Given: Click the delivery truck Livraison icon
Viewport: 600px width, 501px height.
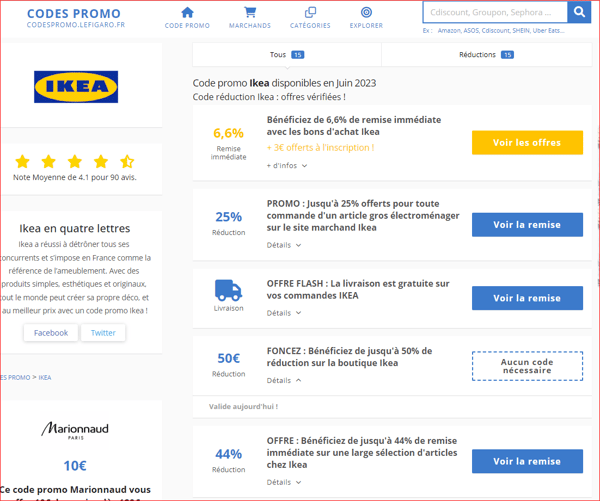Looking at the screenshot, I should tap(228, 290).
